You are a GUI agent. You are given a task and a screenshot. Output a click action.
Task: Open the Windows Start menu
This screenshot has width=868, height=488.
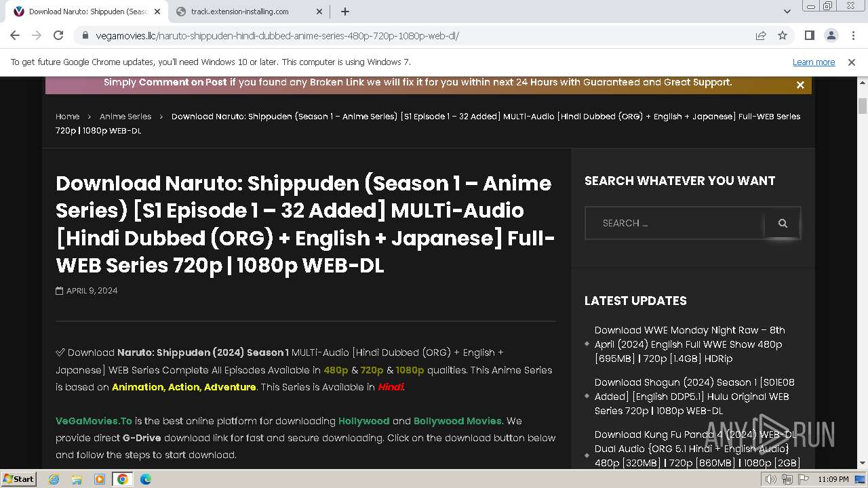(x=18, y=479)
